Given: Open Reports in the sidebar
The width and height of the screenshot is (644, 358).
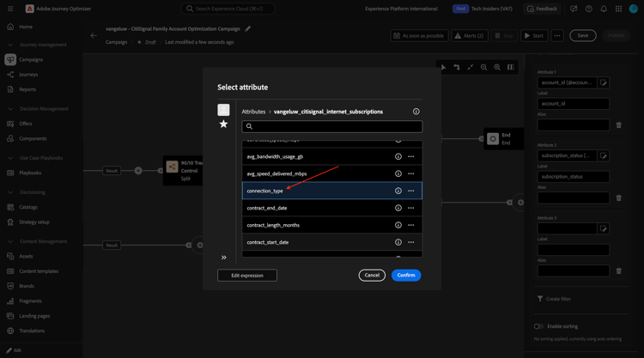Looking at the screenshot, I should point(27,89).
